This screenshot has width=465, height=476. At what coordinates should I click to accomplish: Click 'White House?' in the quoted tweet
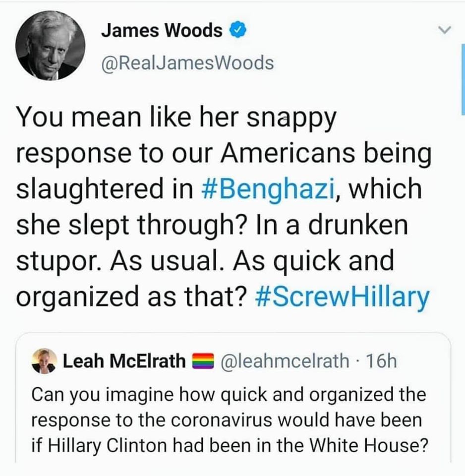(x=369, y=445)
